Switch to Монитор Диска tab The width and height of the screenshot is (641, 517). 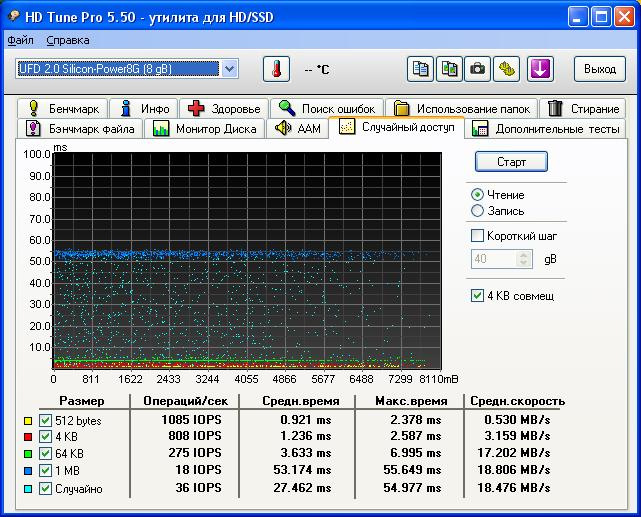[204, 129]
